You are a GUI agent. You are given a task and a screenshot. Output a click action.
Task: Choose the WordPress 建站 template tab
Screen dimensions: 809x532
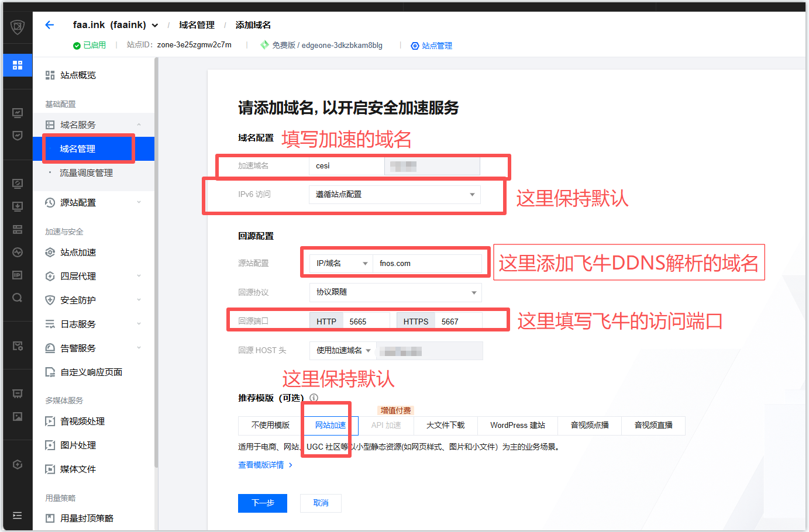(x=518, y=425)
